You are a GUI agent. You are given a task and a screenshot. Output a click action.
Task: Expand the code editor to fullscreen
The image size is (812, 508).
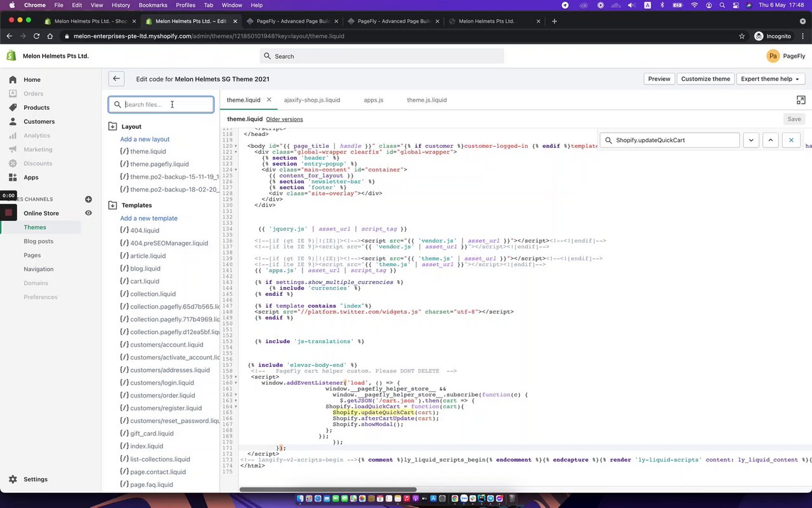(801, 100)
